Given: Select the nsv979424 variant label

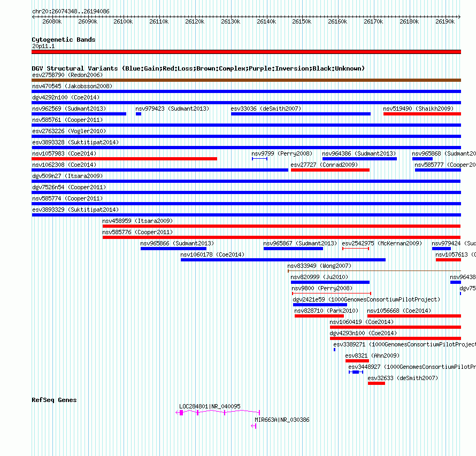Looking at the screenshot, I should tap(454, 243).
